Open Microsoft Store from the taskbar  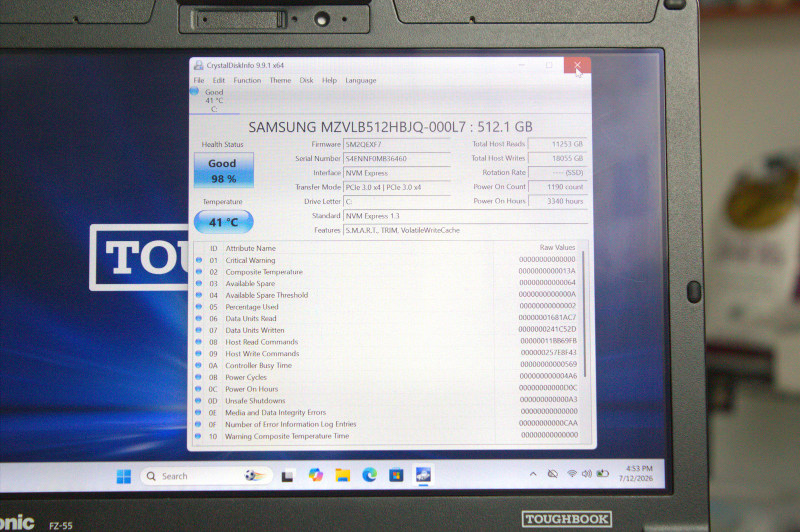pos(396,475)
